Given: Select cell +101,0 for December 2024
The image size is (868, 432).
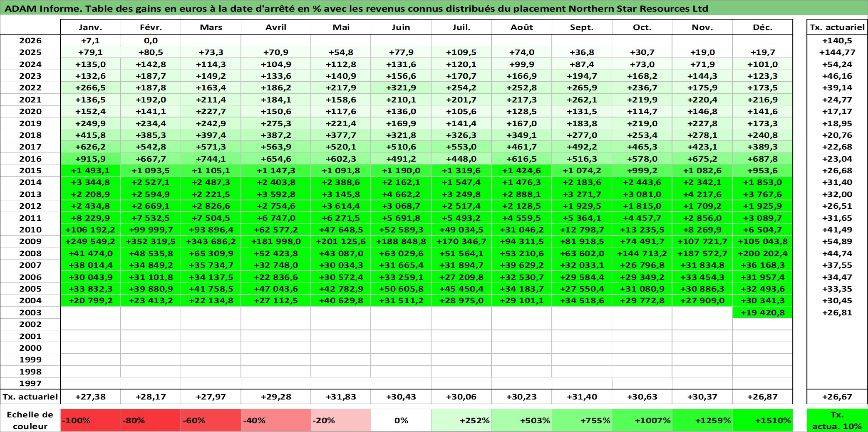Looking at the screenshot, I should (763, 64).
